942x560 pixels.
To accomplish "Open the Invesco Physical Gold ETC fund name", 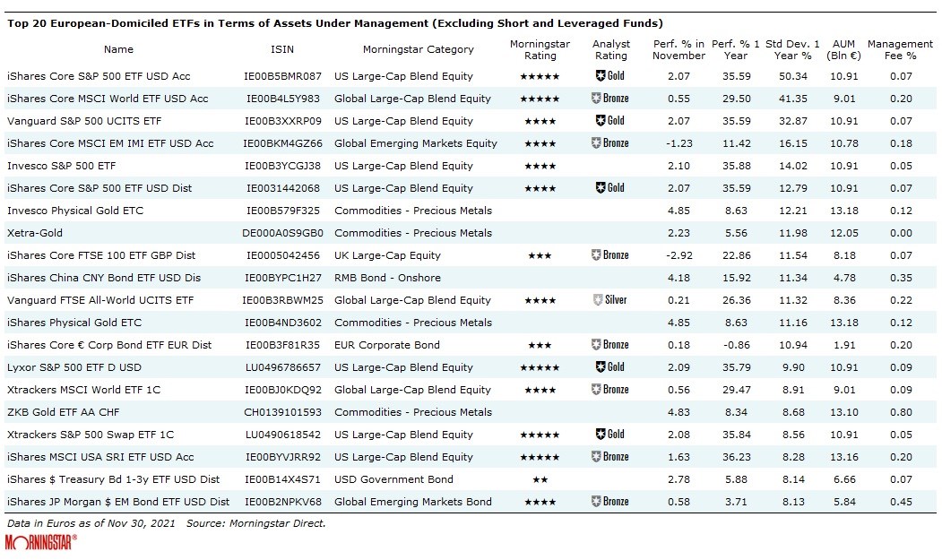I will pos(74,211).
